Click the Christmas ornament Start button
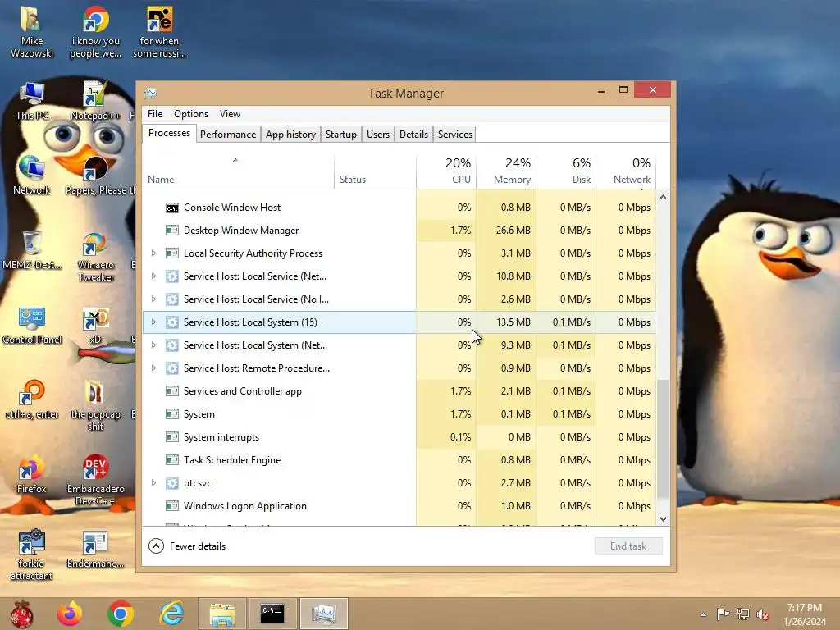The width and height of the screenshot is (840, 630). pos(21,614)
